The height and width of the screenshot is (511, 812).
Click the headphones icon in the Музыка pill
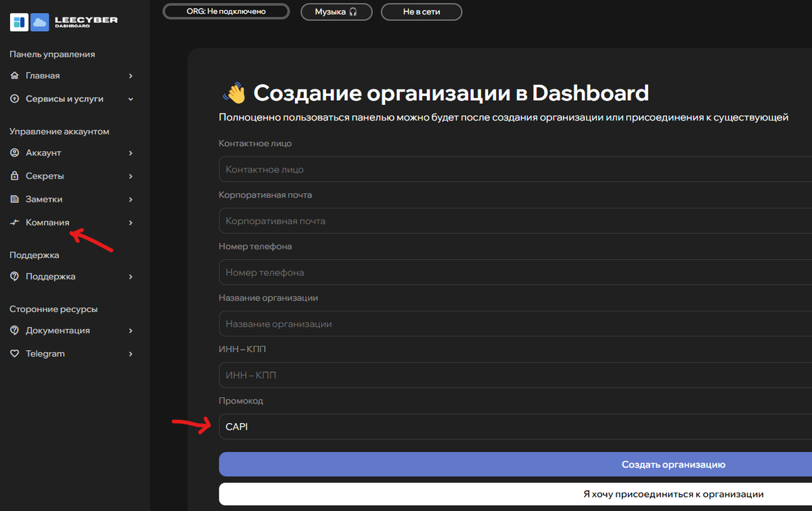click(354, 12)
